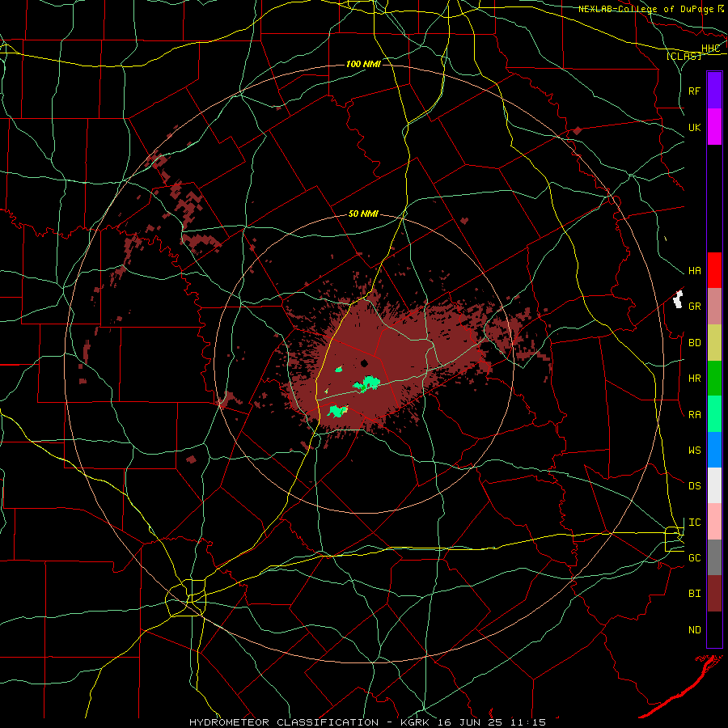The height and width of the screenshot is (728, 728).
Task: Click the 'HA' legend label
Action: 695,271
